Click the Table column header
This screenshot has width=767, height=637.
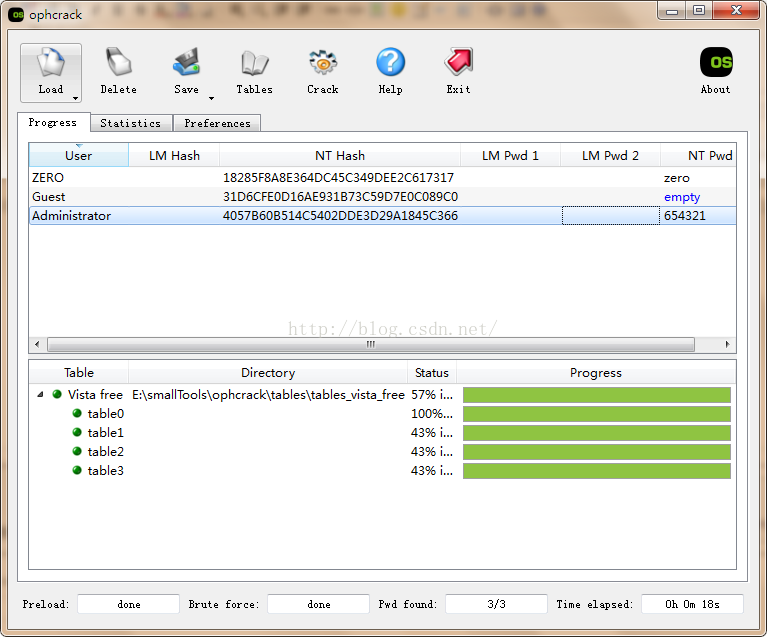[x=79, y=373]
